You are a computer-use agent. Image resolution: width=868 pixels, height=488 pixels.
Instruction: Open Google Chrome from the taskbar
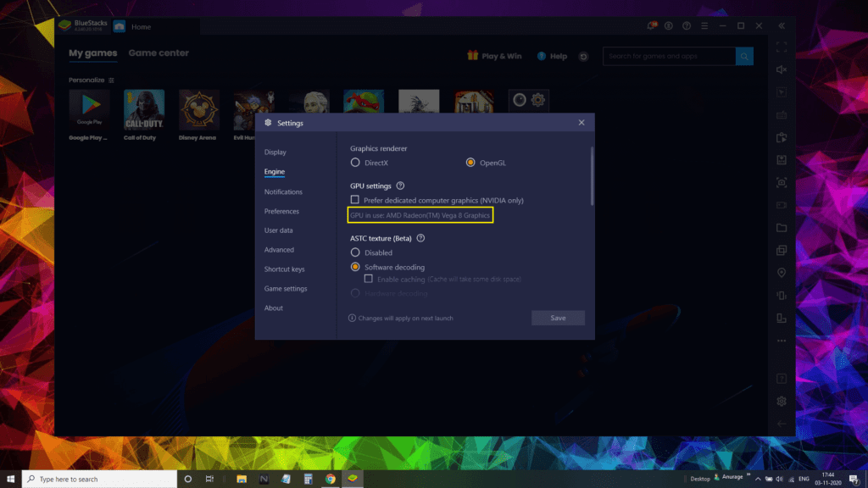click(331, 480)
